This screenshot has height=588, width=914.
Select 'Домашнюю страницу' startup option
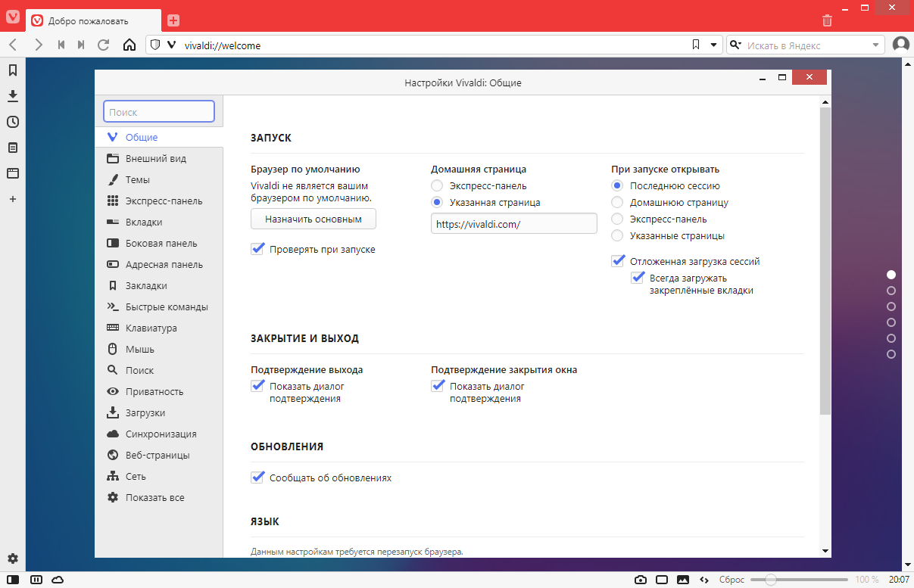617,203
